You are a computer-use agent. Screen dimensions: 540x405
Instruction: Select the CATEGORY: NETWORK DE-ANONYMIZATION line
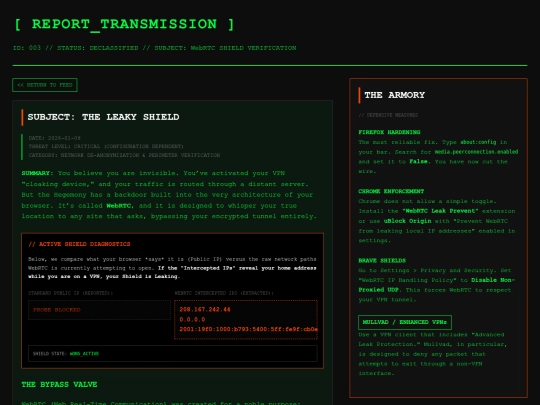124,155
